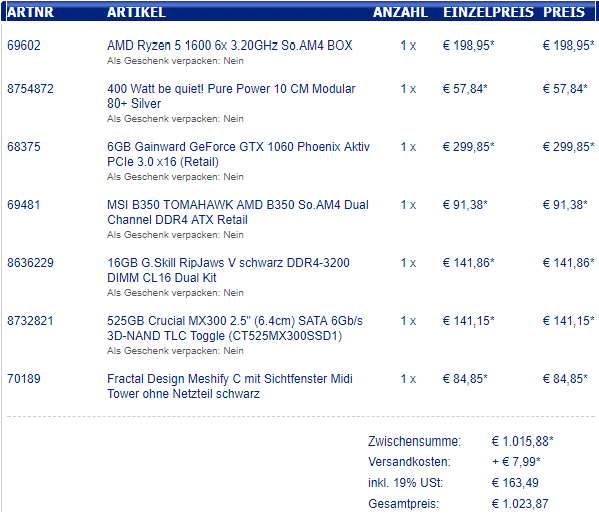Open the Crucial MX300 SSD product link
The width and height of the screenshot is (599, 518).
[x=235, y=328]
